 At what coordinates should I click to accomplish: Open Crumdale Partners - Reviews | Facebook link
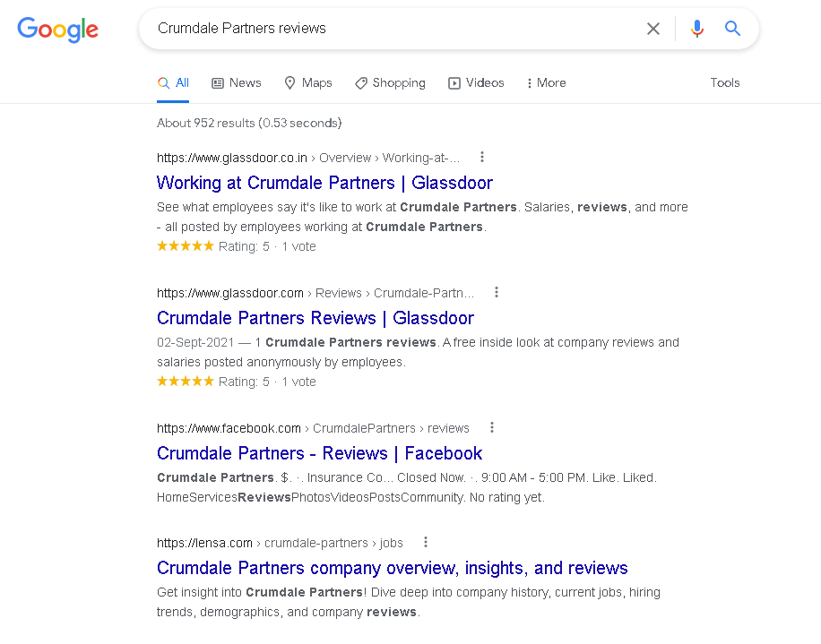tap(319, 453)
